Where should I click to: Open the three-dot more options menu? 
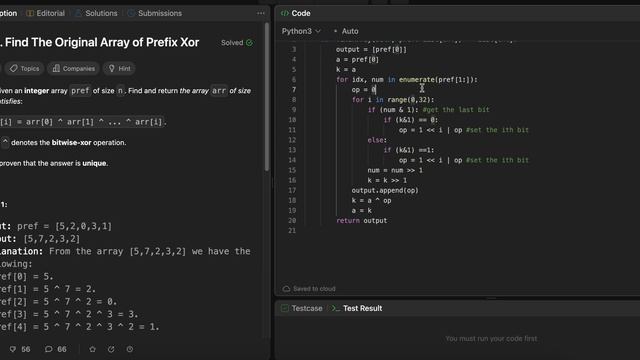(x=261, y=13)
